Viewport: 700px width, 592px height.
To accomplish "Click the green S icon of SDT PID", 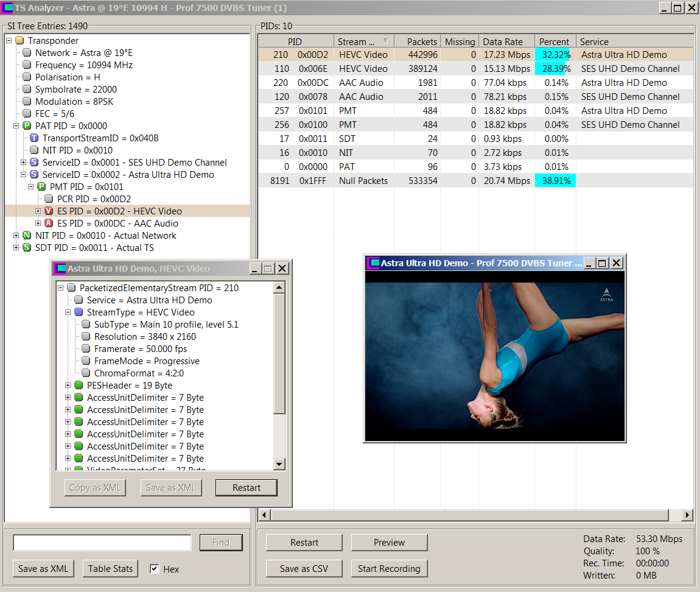I will [27, 247].
